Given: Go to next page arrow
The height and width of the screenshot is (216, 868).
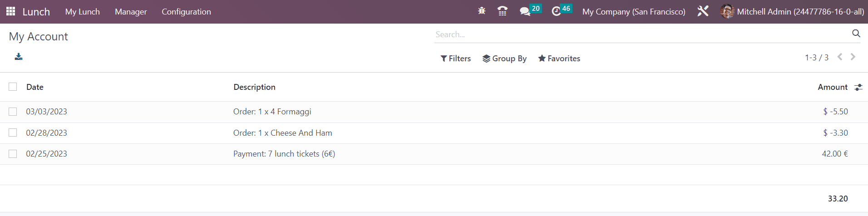Looking at the screenshot, I should coord(853,57).
